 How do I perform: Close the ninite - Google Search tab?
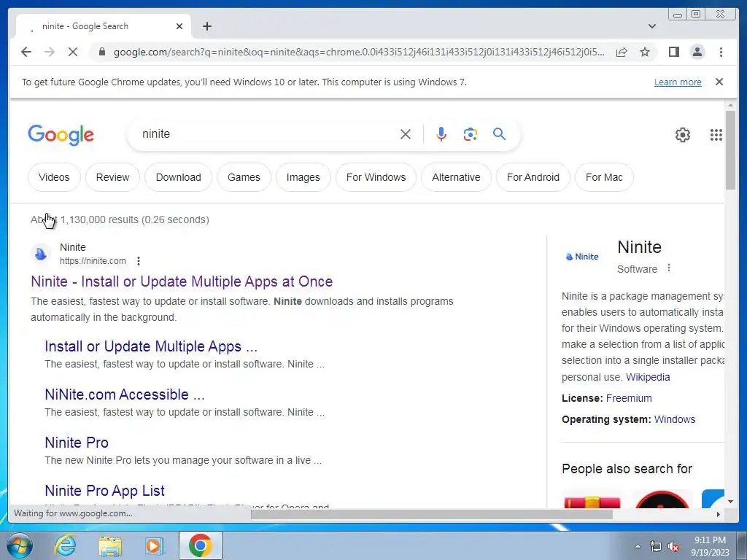click(179, 26)
